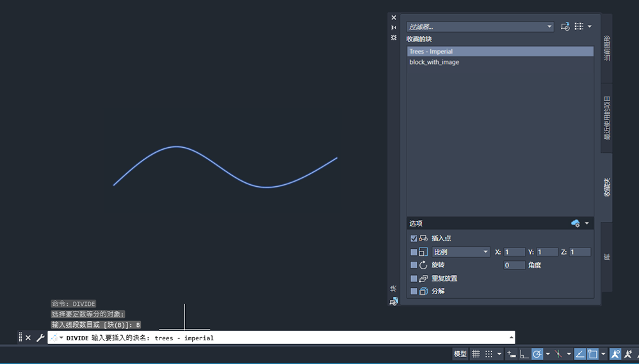Toggle object snap tracking icon
Image resolution: width=639 pixels, height=364 pixels.
point(580,354)
